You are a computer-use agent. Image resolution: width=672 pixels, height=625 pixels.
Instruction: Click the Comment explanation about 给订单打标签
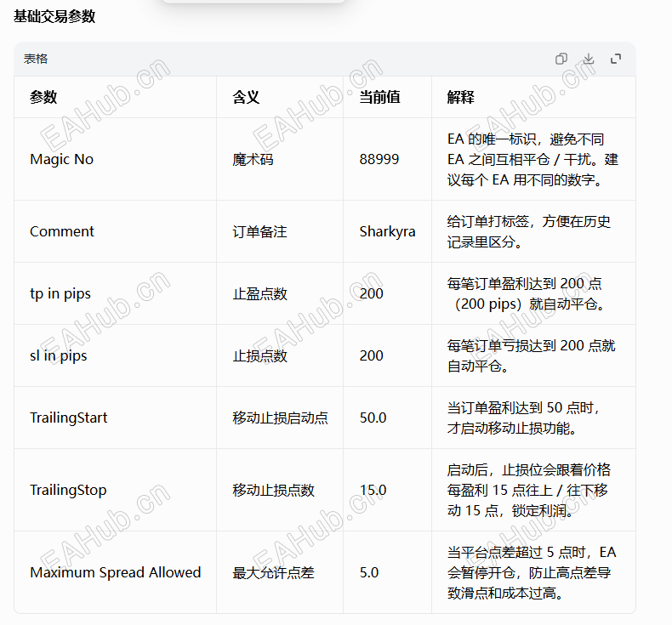[529, 232]
